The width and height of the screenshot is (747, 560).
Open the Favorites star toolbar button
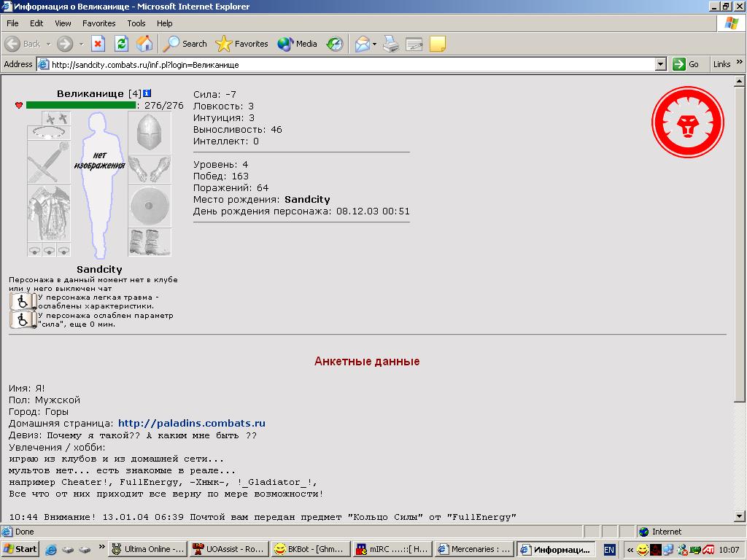point(241,44)
